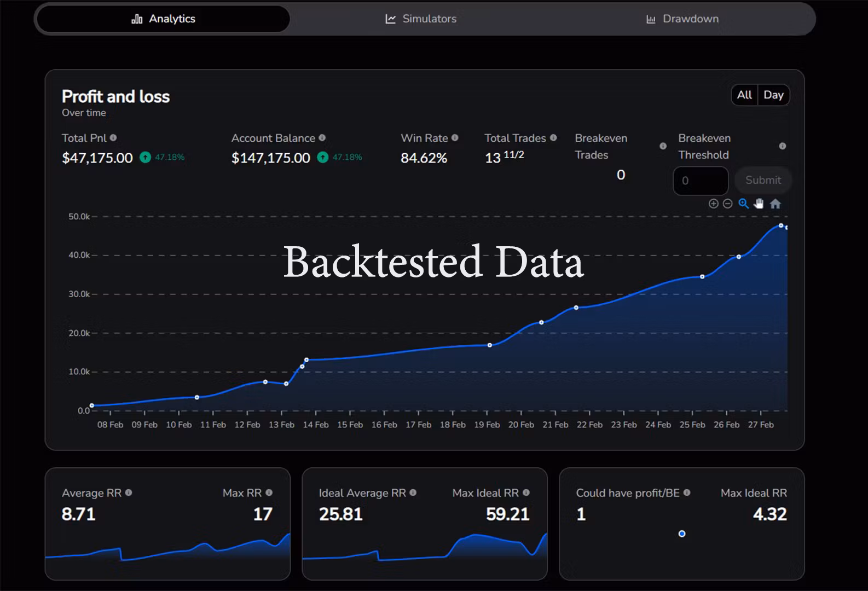
Task: Focus the Breakeven Threshold input field
Action: click(x=701, y=181)
